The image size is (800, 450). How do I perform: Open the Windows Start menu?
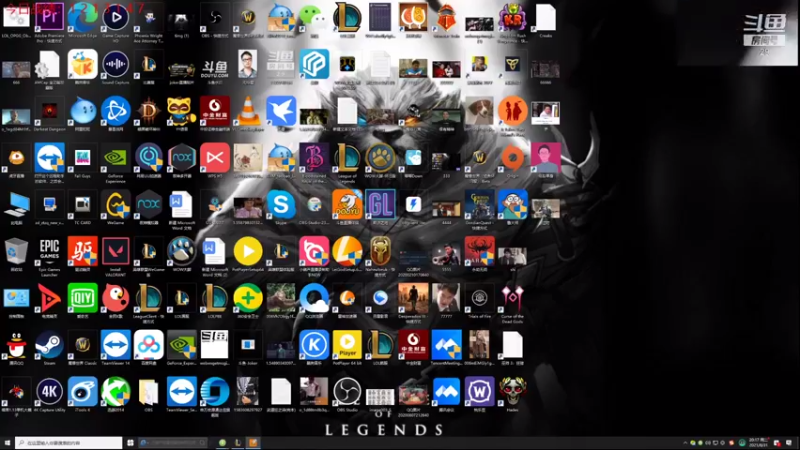coord(7,443)
